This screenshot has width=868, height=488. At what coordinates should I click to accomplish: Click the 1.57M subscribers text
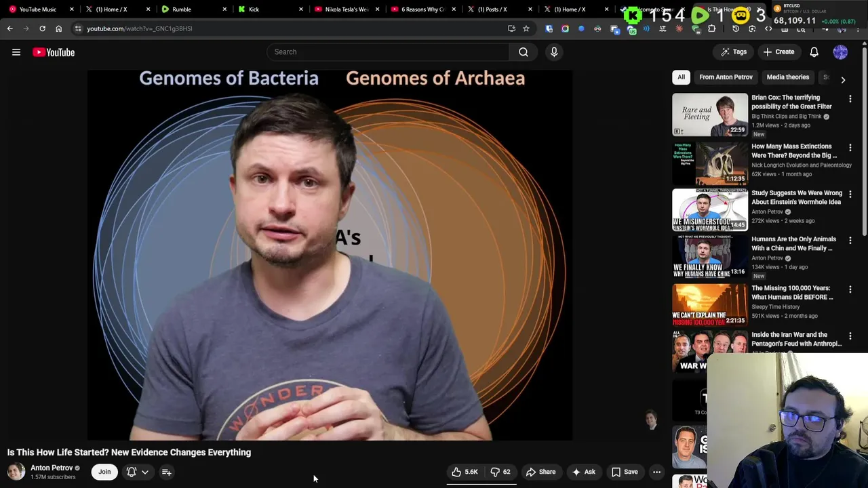pos(53,477)
